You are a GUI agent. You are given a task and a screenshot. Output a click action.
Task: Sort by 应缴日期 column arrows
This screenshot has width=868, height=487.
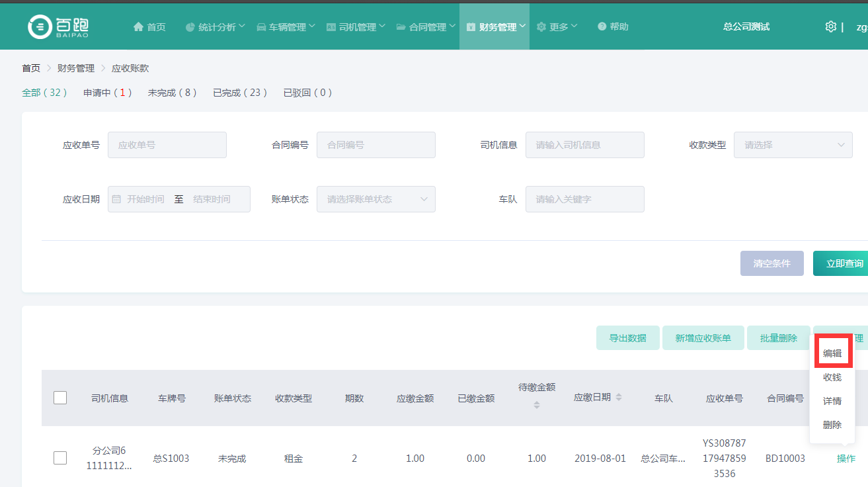coord(619,397)
